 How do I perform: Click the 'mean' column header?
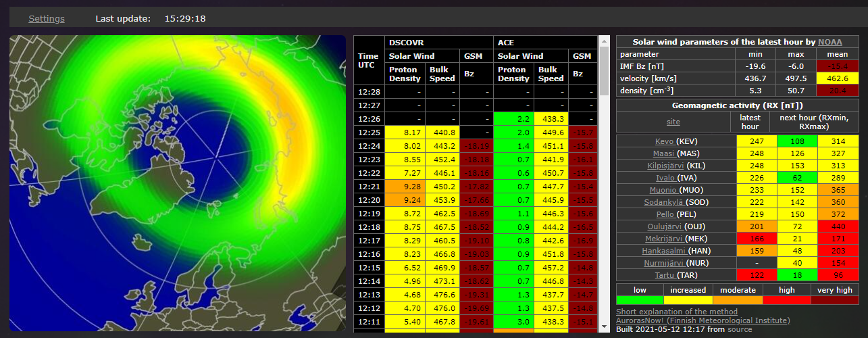click(838, 54)
